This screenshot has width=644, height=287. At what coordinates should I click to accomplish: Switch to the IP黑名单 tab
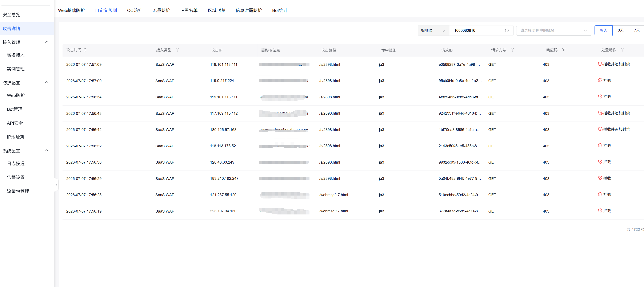tap(189, 11)
